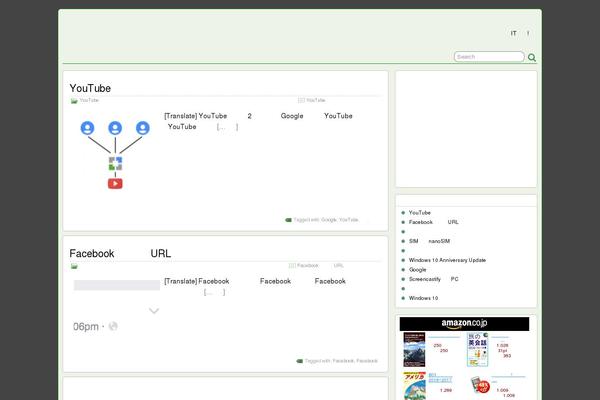Open the YouTube post title
Screen dimensions: 600x400
pyautogui.click(x=90, y=88)
